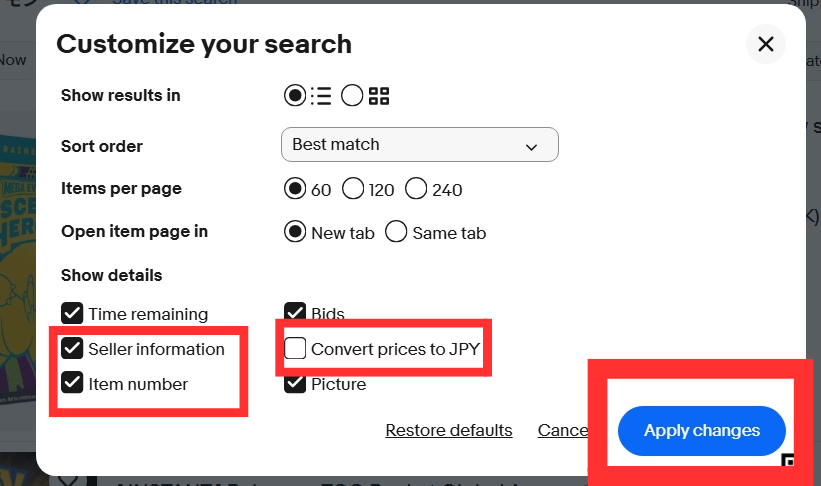
Task: Uncheck the Seller information checkbox
Action: 72,349
